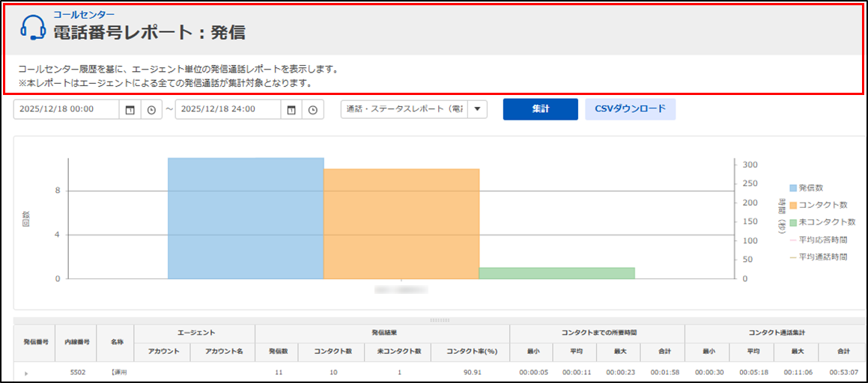868x383 pixels.
Task: Expand the table row for extension 5502
Action: point(25,372)
